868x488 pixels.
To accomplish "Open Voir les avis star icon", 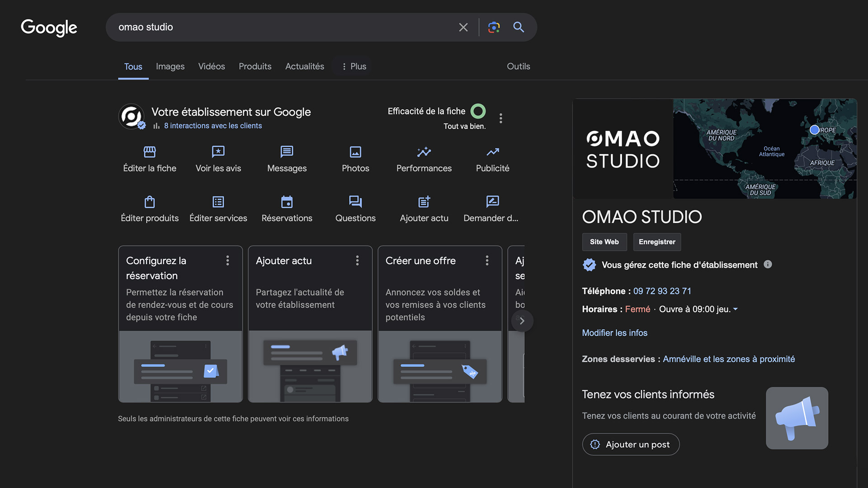I will (x=218, y=152).
